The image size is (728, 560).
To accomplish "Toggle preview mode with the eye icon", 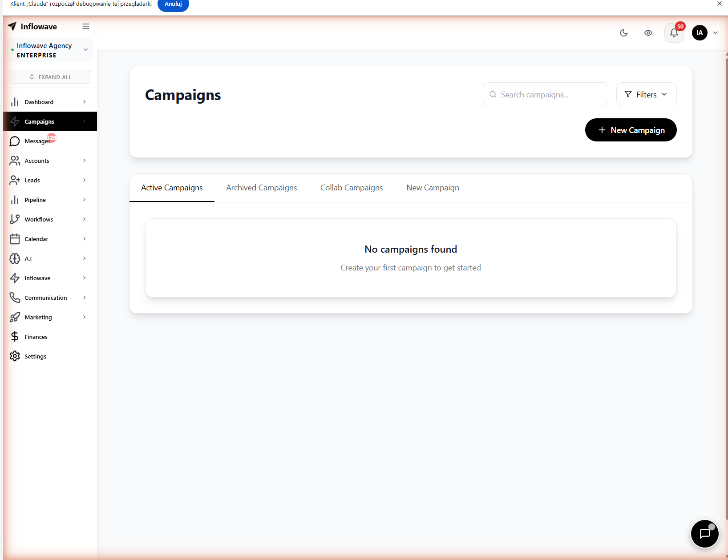I will coord(648,33).
